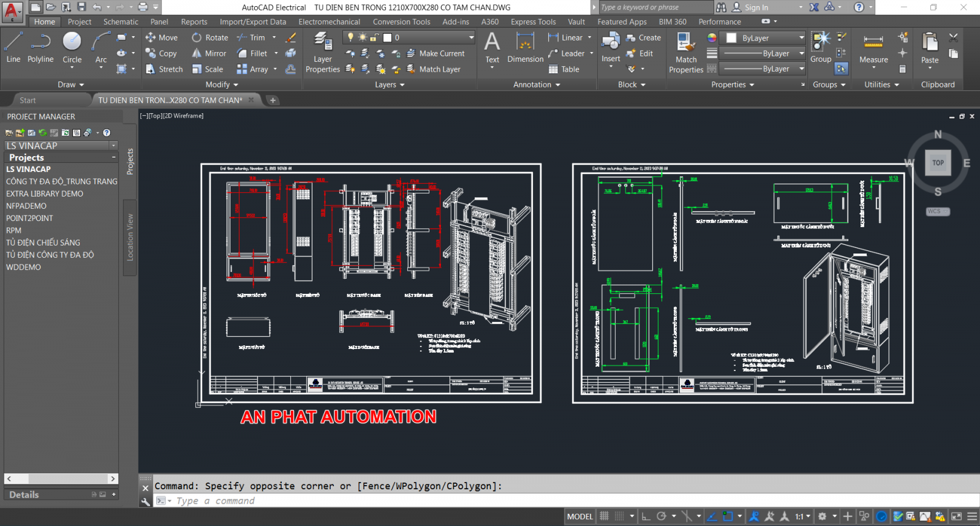Toggle layer 0 on/off light bulb
The image size is (980, 526).
351,37
